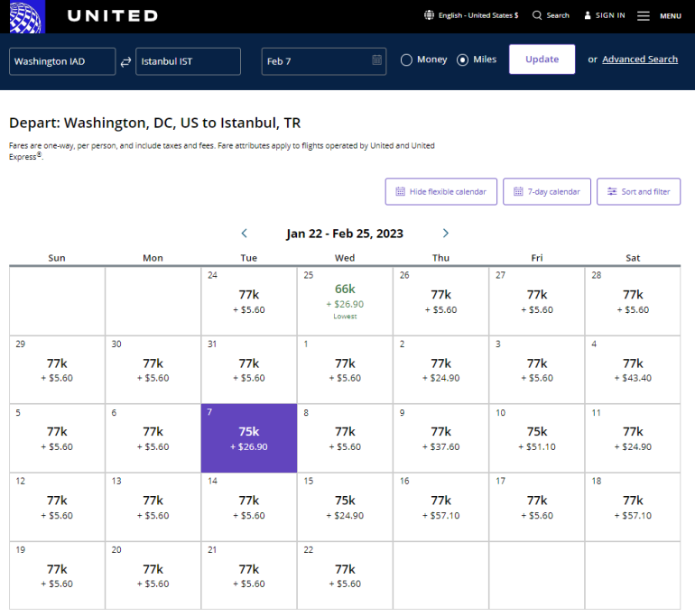Select Jan 25 lowest fare 66k

(345, 299)
